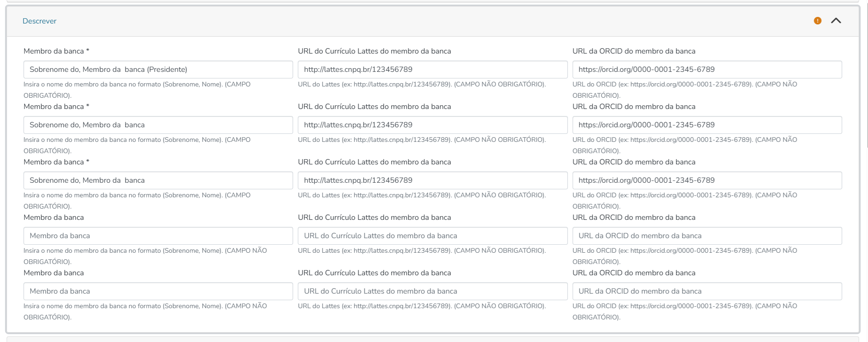The width and height of the screenshot is (868, 342).
Task: Click the Descrever section title link
Action: pyautogui.click(x=40, y=21)
